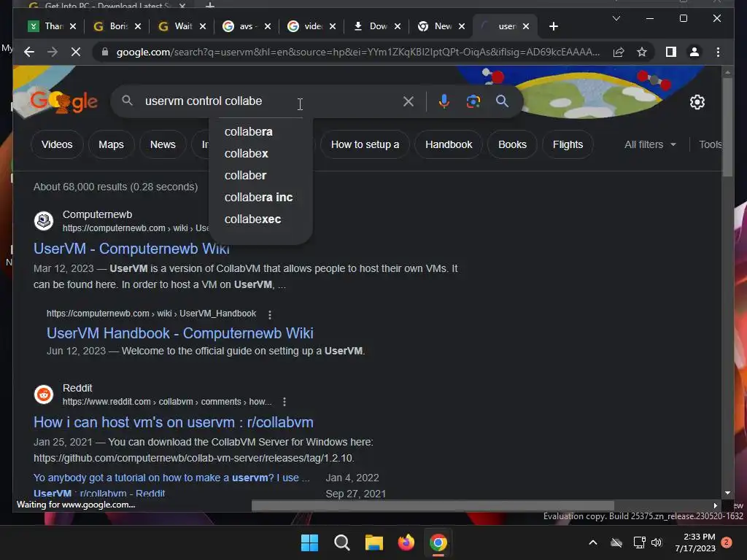Switch to the 'Dow' downloads tab
The image size is (747, 560).
pos(371,26)
